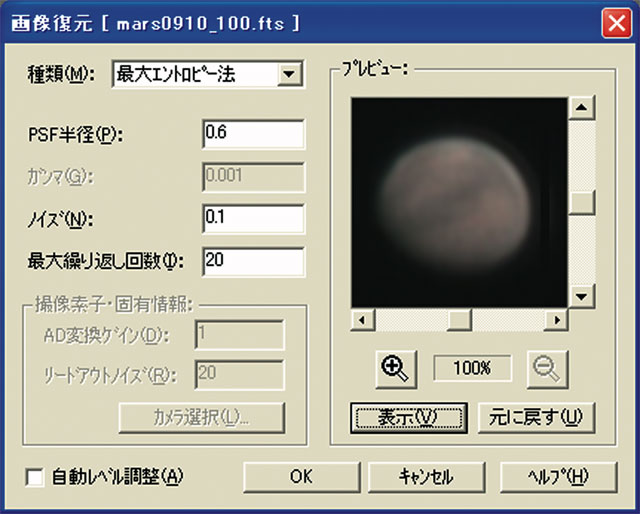Click the horizontal scrollbar thumb in preview
The image size is (640, 514).
(459, 320)
